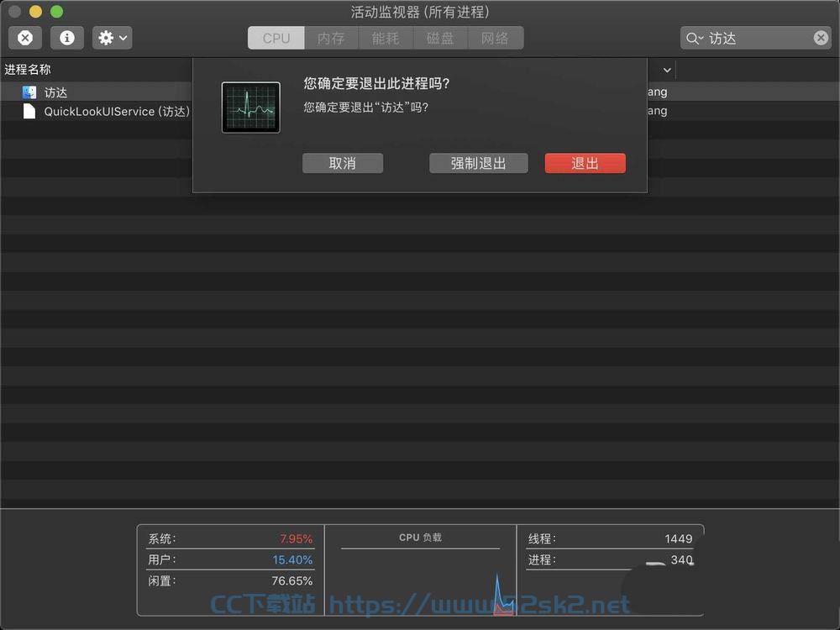840x630 pixels.
Task: Click the column sort chevron in header
Action: click(667, 70)
